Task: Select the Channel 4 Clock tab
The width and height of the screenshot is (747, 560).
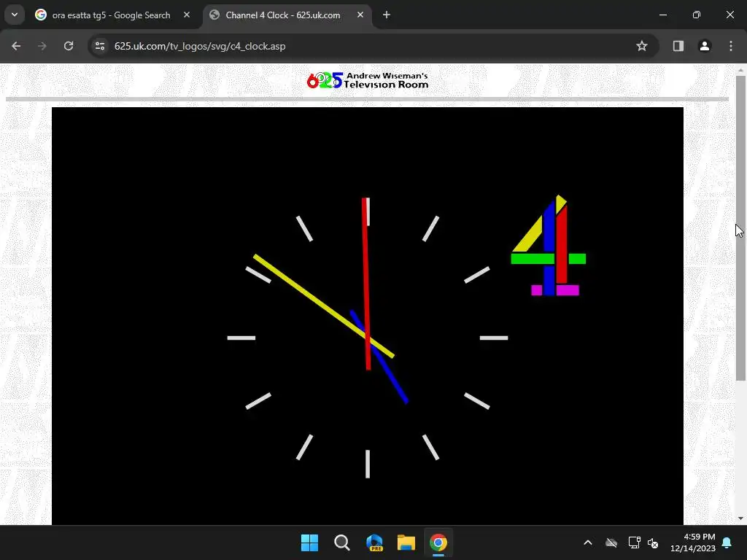Action: click(x=282, y=15)
